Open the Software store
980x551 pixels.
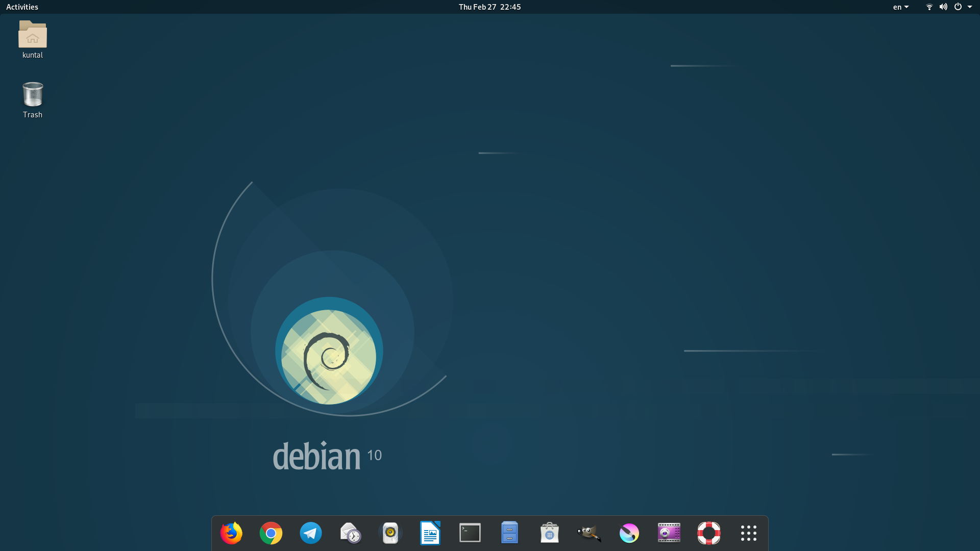549,533
